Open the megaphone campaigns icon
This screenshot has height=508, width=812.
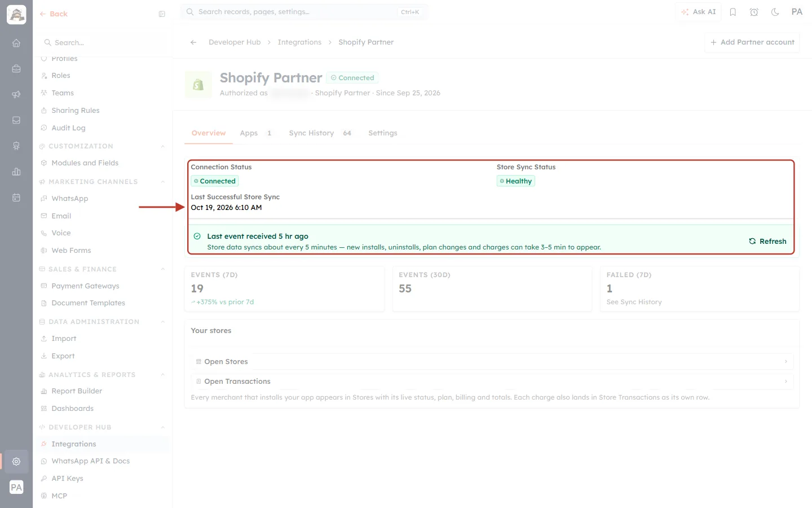pos(16,94)
